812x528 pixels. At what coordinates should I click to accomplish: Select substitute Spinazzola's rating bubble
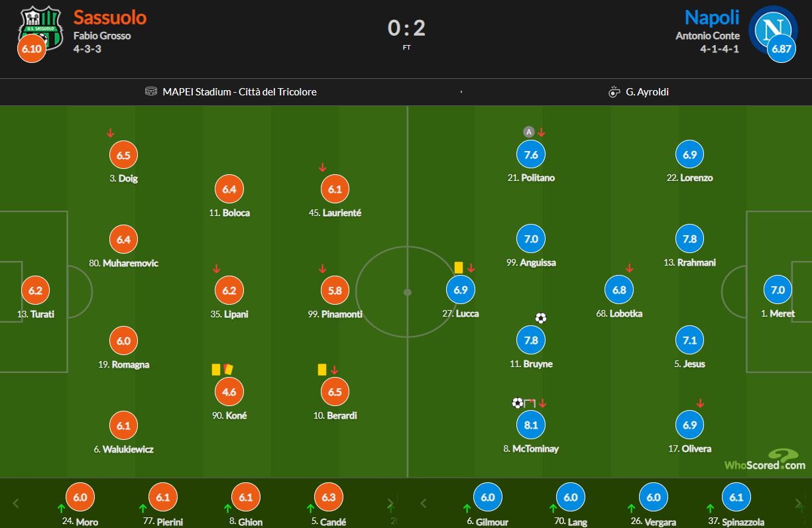pos(736,498)
